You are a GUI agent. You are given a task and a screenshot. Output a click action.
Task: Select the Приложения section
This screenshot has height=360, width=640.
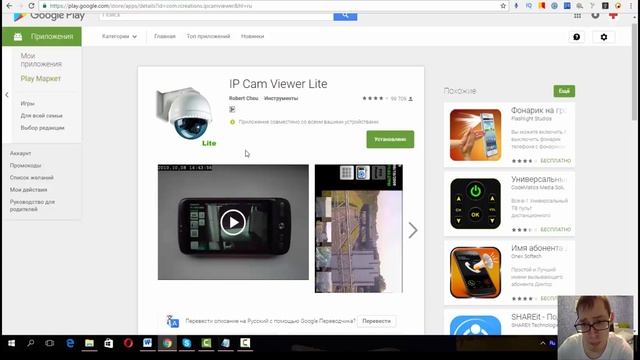click(x=42, y=37)
